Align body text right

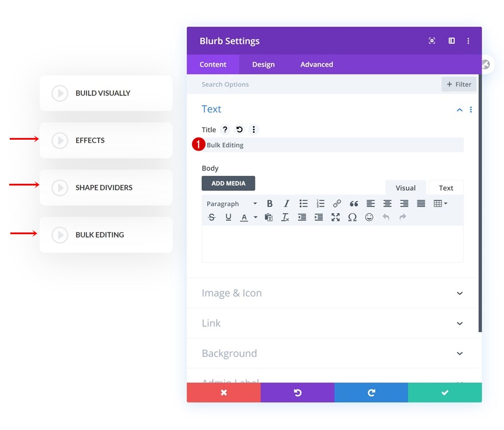click(404, 203)
